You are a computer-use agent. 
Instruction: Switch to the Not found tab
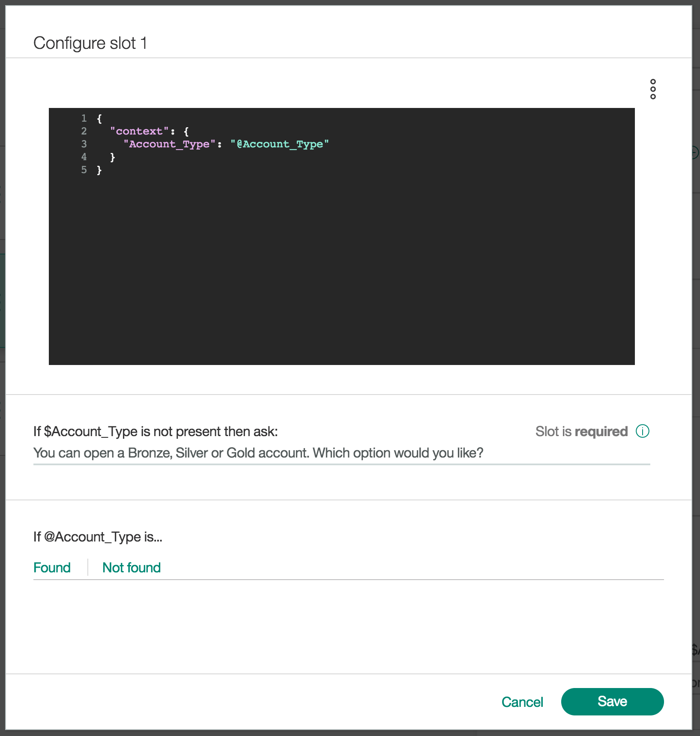coord(132,568)
